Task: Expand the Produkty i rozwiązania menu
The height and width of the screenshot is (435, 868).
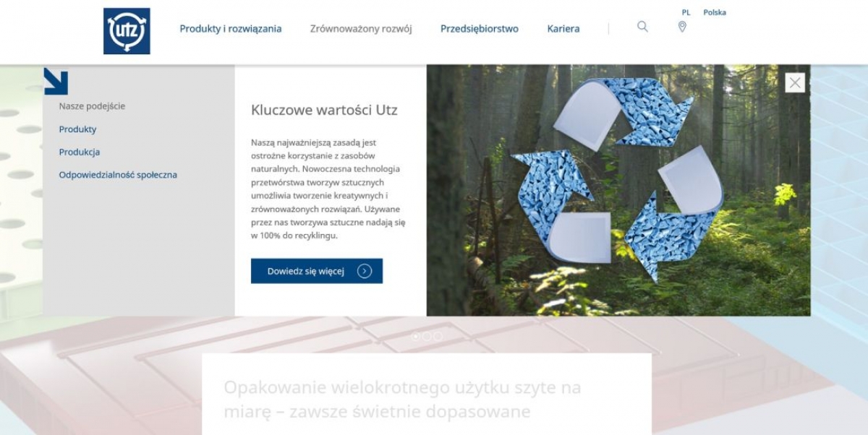Action: (231, 29)
